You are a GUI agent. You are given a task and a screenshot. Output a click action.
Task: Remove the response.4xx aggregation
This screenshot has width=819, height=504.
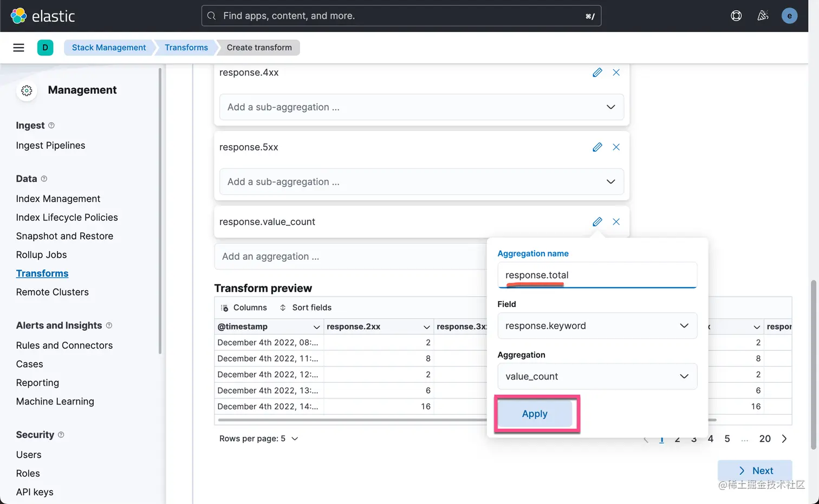616,73
